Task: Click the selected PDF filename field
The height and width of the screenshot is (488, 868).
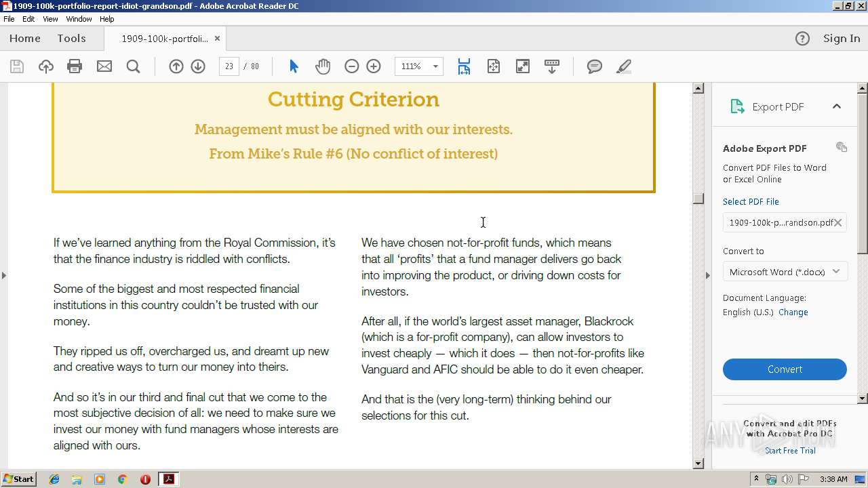Action: coord(785,222)
